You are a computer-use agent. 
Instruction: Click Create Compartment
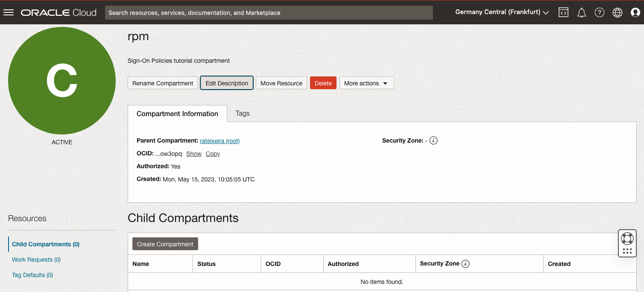pos(165,243)
